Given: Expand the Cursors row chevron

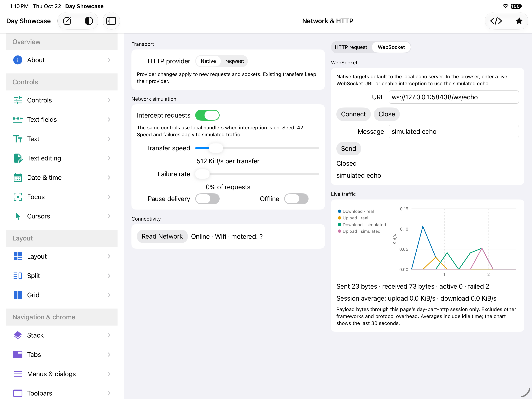Looking at the screenshot, I should [x=109, y=216].
